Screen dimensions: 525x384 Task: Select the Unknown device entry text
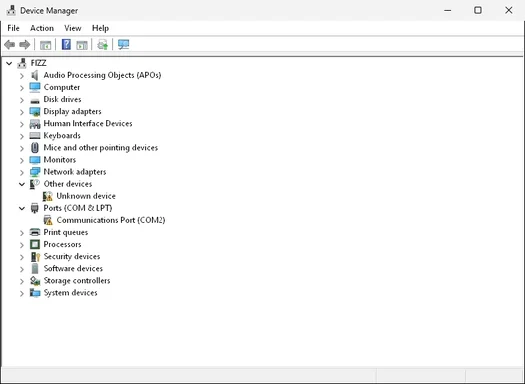tap(86, 196)
